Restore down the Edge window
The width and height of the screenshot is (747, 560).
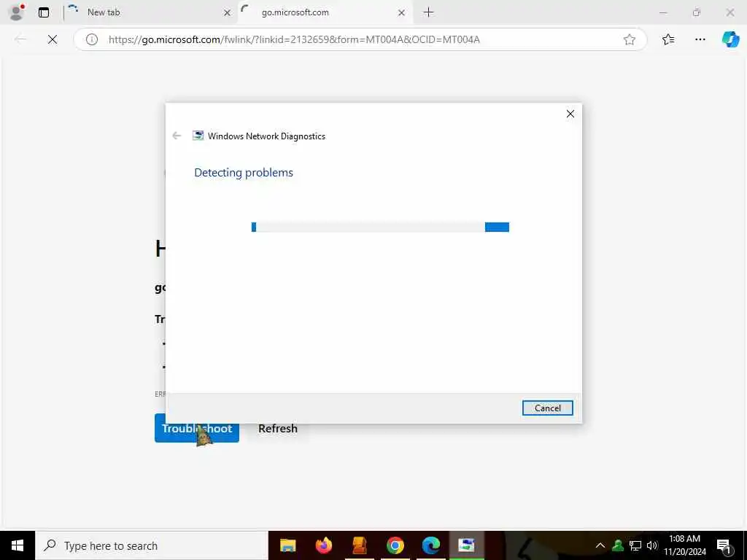(x=697, y=12)
